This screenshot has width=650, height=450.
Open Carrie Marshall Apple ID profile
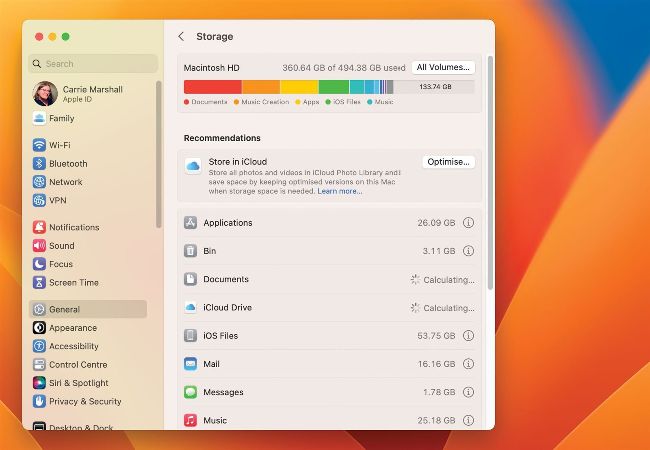(78, 94)
